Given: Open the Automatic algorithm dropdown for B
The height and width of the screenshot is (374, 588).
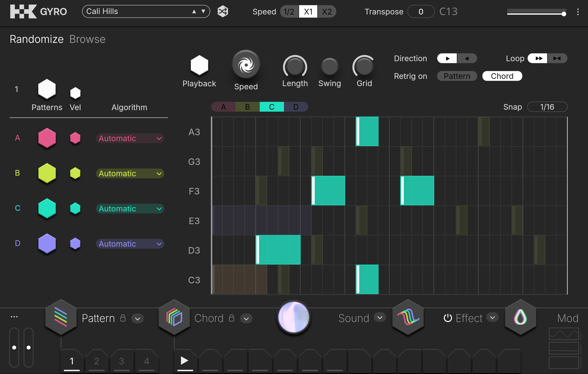Looking at the screenshot, I should click(130, 173).
